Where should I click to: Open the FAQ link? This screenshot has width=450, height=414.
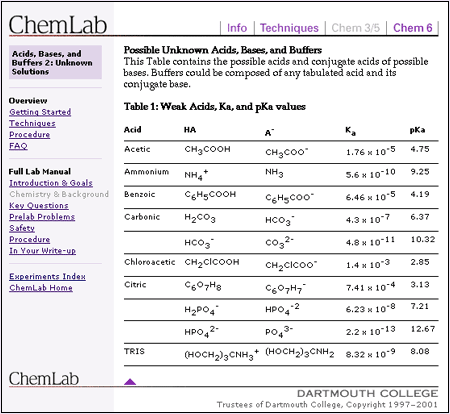point(18,146)
